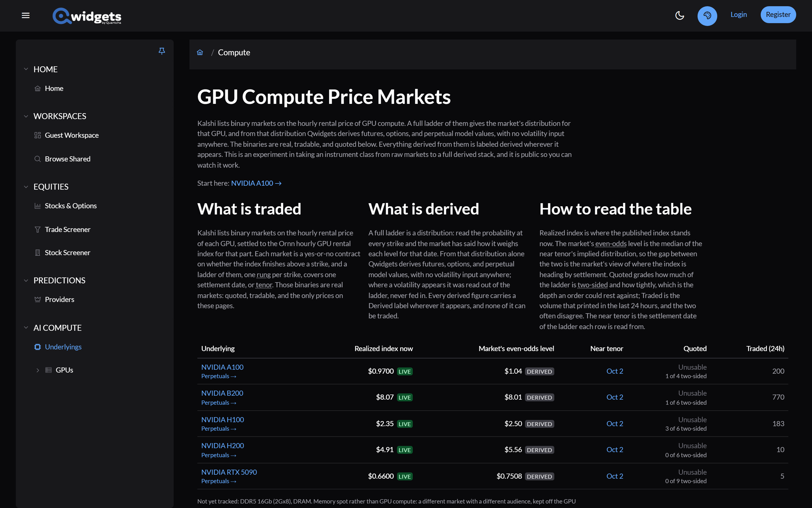Open Perpetuals under NVIDIA A100
The image size is (812, 508).
click(x=219, y=376)
